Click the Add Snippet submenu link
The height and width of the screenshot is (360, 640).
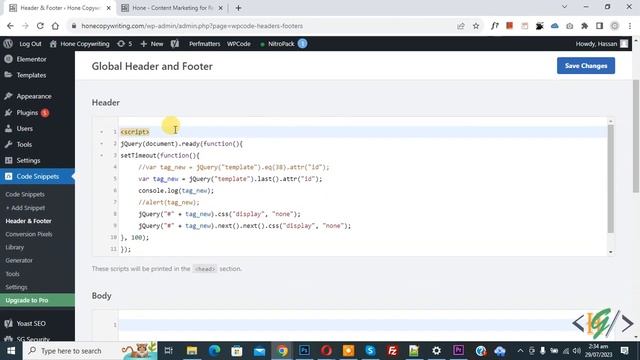[x=25, y=208]
